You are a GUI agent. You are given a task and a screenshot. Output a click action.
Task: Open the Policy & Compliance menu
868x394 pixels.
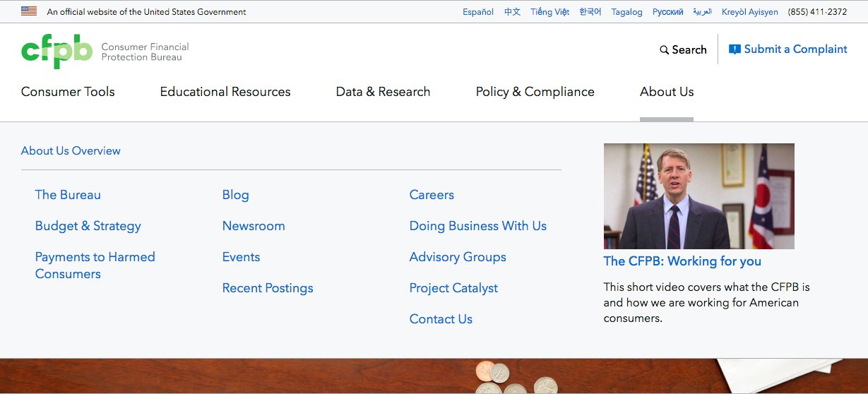535,92
